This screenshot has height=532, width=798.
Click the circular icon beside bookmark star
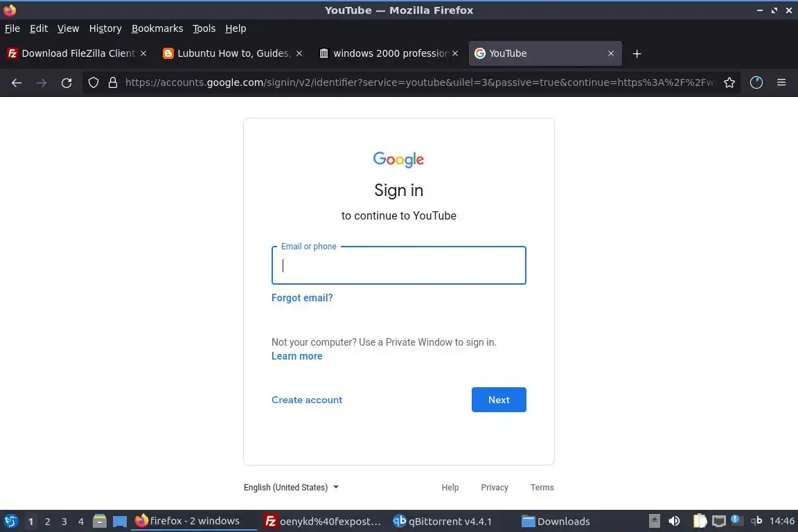point(756,82)
